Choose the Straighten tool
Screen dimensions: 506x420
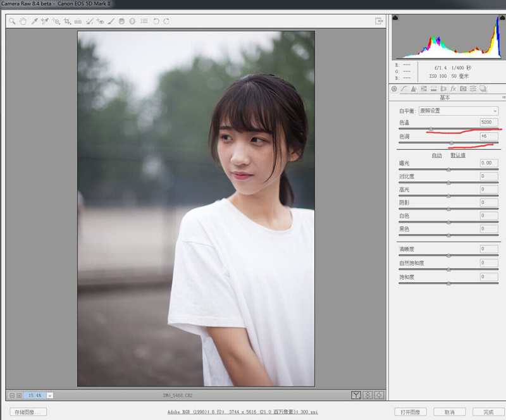[x=78, y=22]
